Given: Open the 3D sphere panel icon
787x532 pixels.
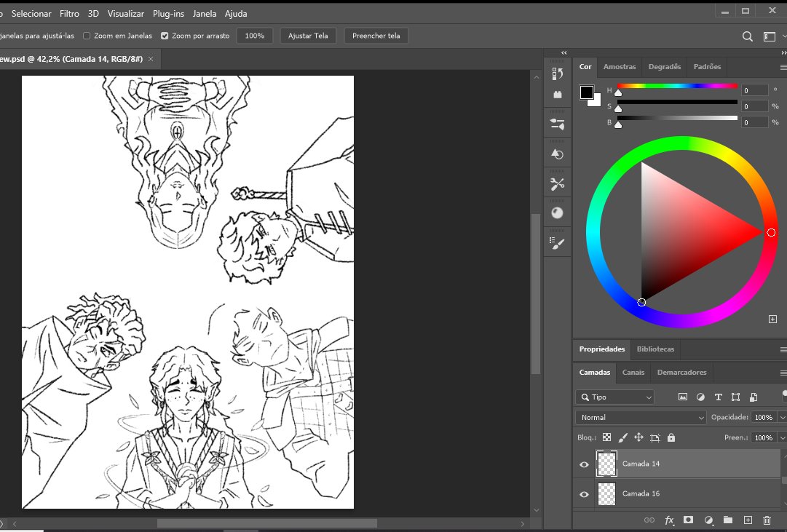Looking at the screenshot, I should [x=557, y=213].
